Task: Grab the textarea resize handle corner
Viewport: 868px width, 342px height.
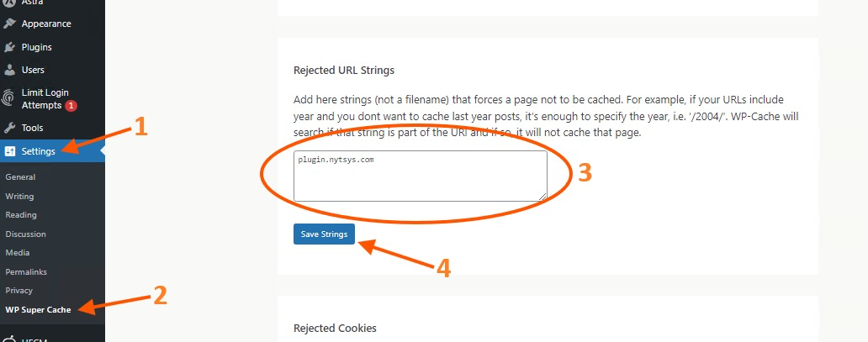Action: point(543,197)
